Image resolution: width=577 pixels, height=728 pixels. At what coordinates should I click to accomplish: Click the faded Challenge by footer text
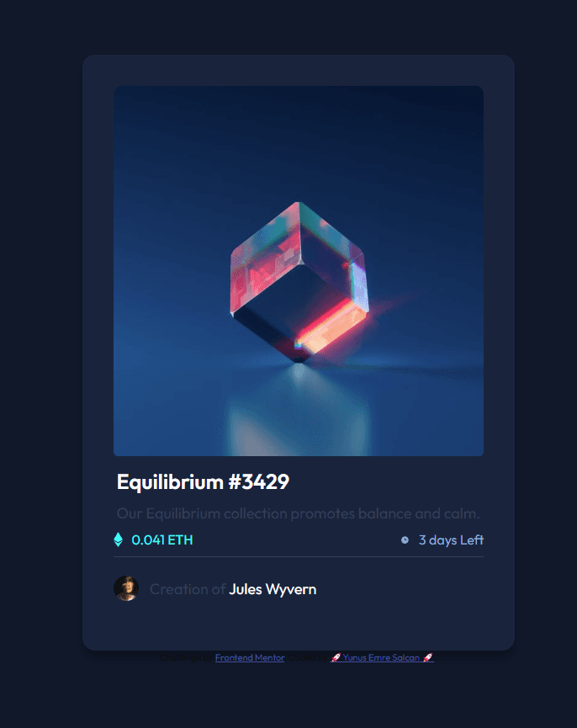click(187, 657)
